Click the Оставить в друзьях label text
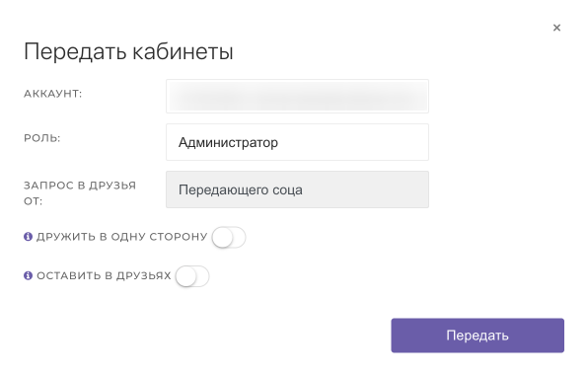Screen dimensions: 588x375 pos(104,275)
